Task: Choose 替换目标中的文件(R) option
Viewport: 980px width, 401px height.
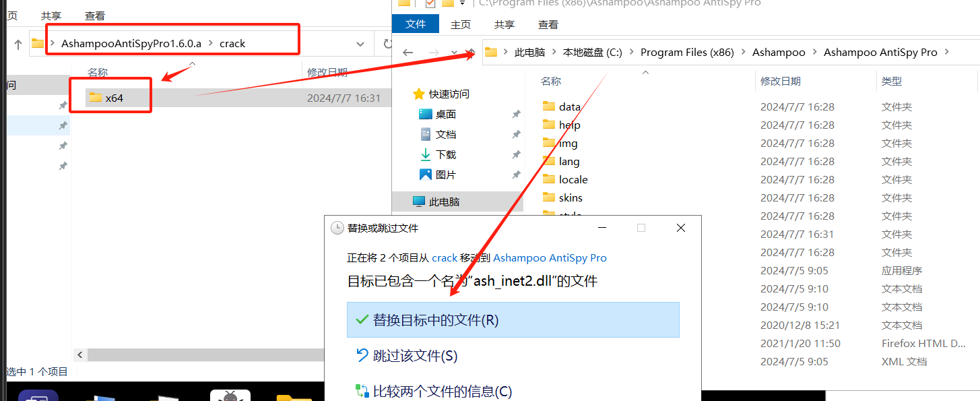Action: pyautogui.click(x=513, y=319)
